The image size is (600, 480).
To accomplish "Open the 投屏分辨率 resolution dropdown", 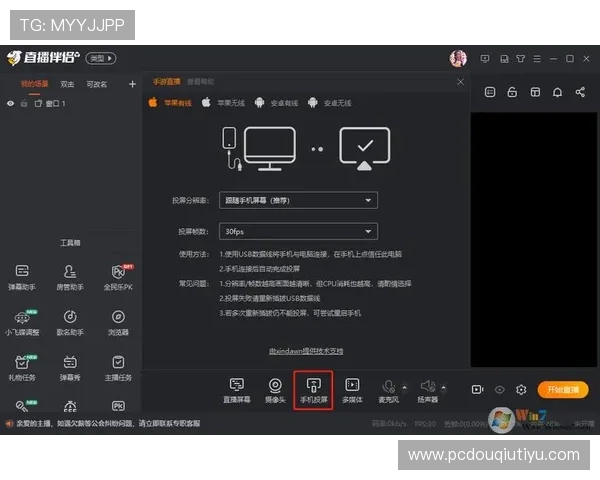I will (x=298, y=200).
